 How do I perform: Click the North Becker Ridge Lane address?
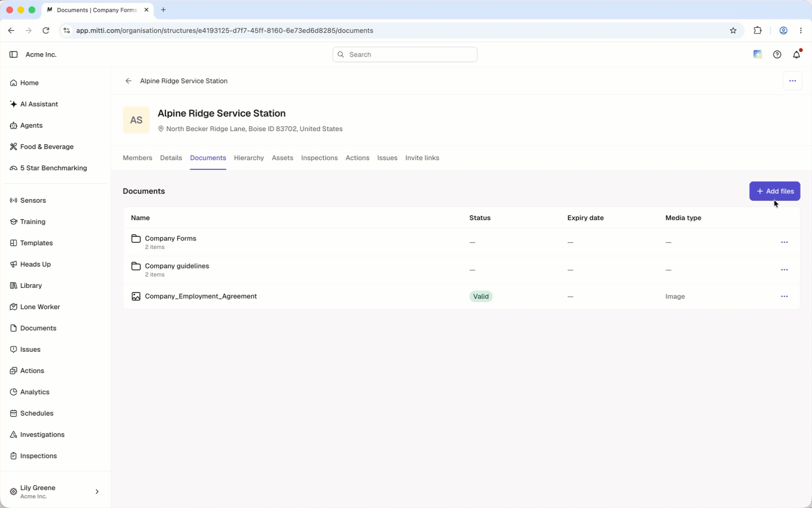(254, 129)
